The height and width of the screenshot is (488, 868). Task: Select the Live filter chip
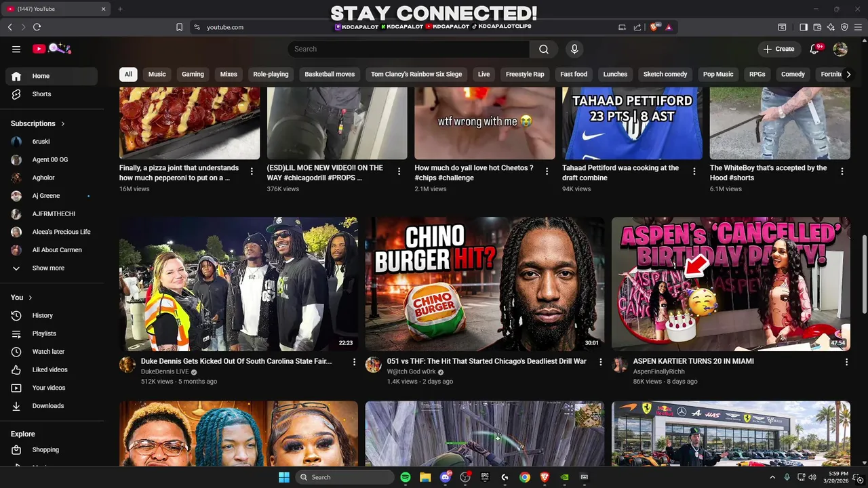click(484, 74)
